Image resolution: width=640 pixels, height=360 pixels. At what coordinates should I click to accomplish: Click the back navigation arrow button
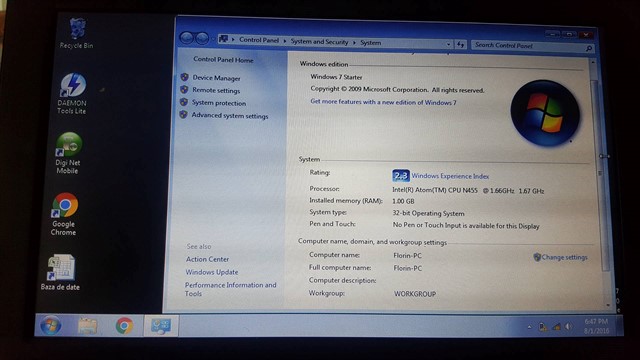(x=187, y=38)
